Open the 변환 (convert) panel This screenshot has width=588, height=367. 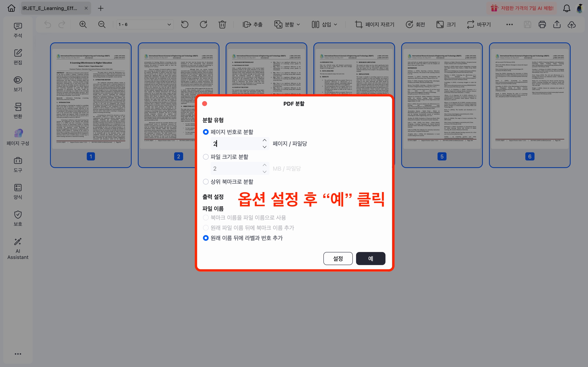pyautogui.click(x=18, y=111)
